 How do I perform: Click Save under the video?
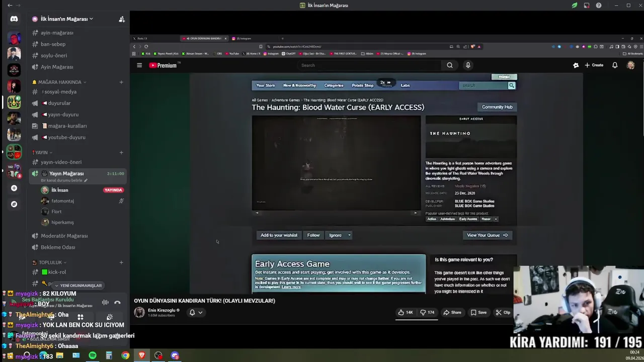pyautogui.click(x=478, y=312)
